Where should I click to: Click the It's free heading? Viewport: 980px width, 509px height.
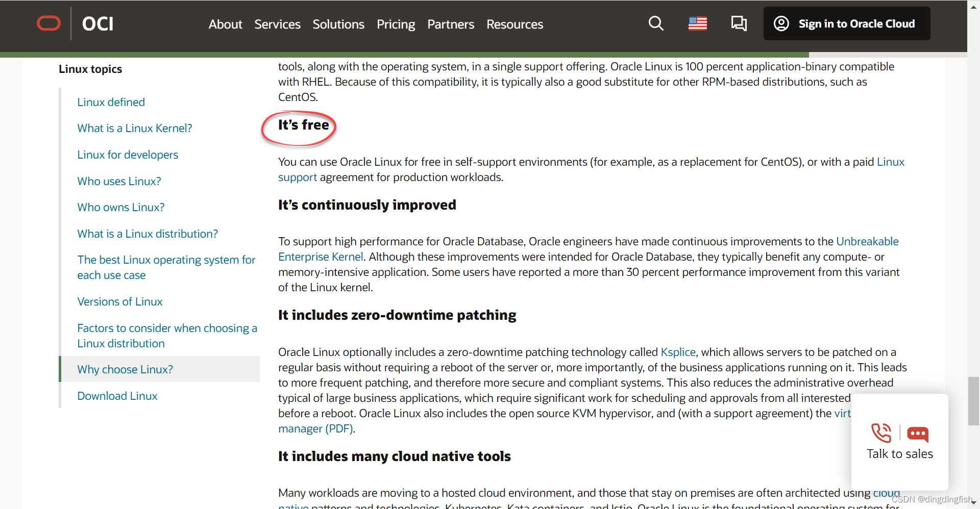303,125
